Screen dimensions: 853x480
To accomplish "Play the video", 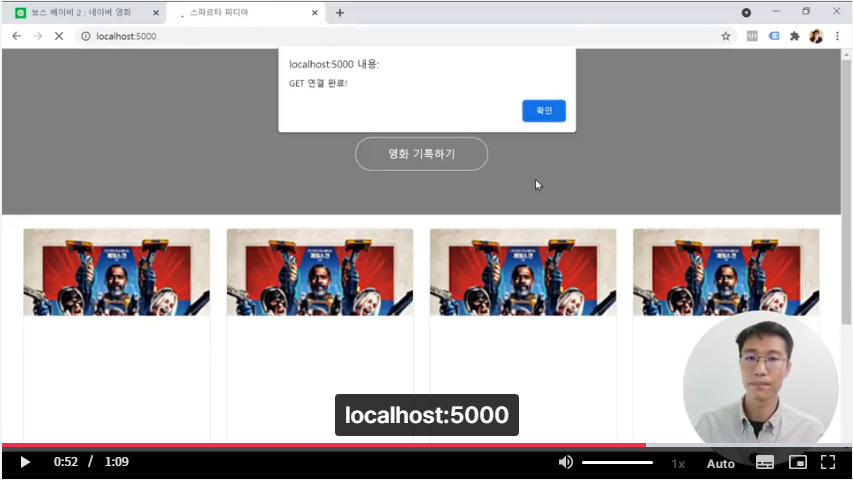I will [24, 462].
